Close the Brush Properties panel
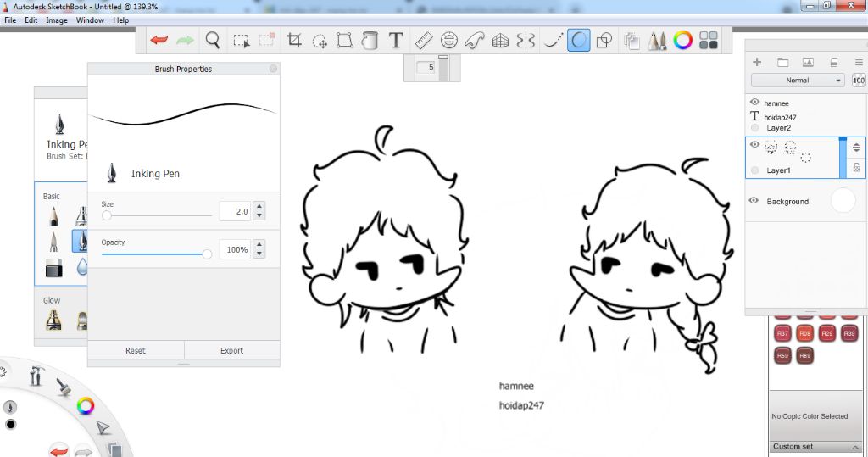Image resolution: width=868 pixels, height=457 pixels. (x=273, y=69)
